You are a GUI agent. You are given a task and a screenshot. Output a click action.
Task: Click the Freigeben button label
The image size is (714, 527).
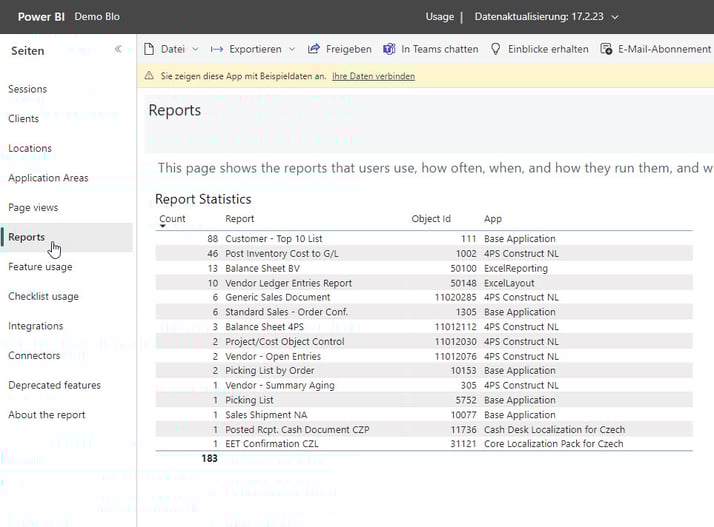coord(348,49)
